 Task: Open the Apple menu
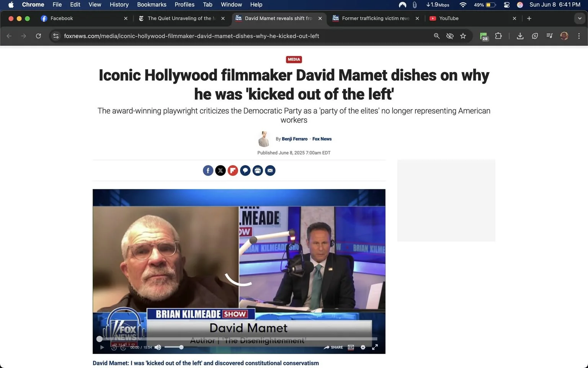click(x=11, y=5)
